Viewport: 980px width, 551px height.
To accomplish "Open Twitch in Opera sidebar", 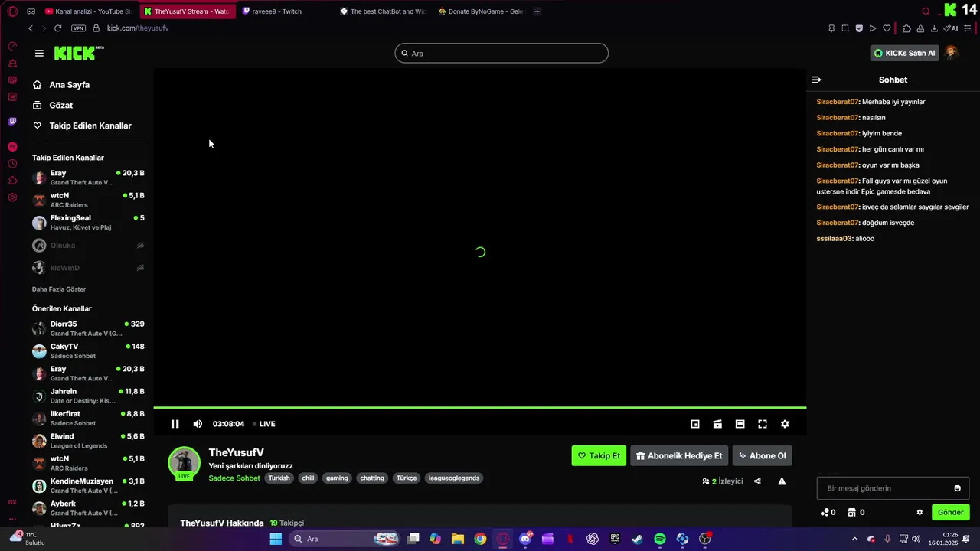I will 12,122.
